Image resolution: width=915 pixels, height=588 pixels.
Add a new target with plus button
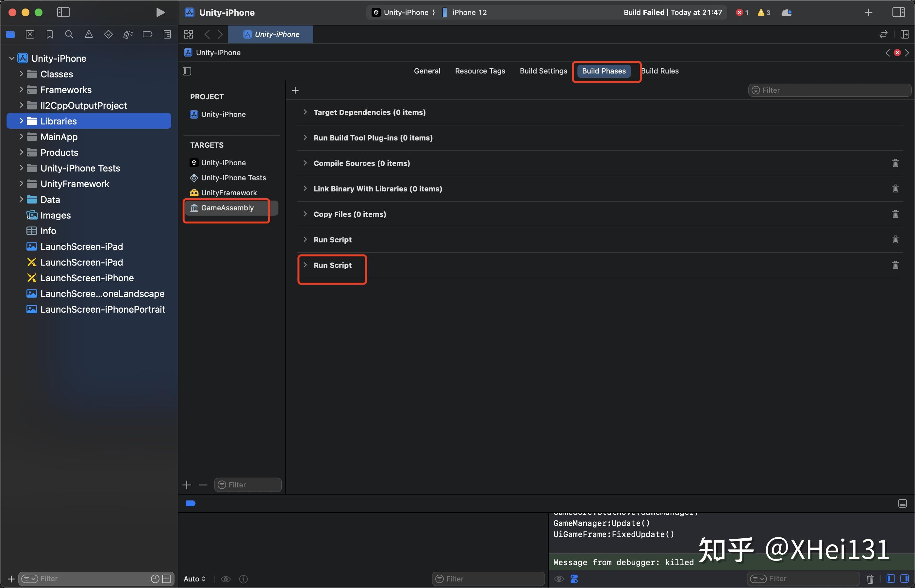click(186, 484)
